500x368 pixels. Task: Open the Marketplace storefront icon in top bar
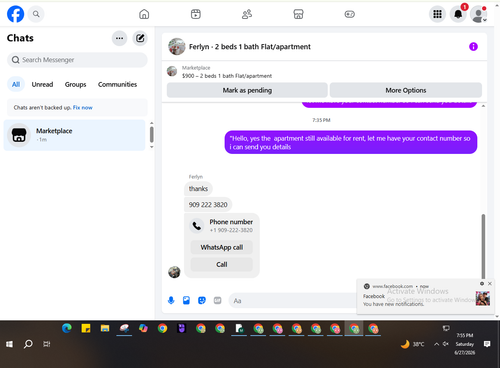tap(298, 14)
